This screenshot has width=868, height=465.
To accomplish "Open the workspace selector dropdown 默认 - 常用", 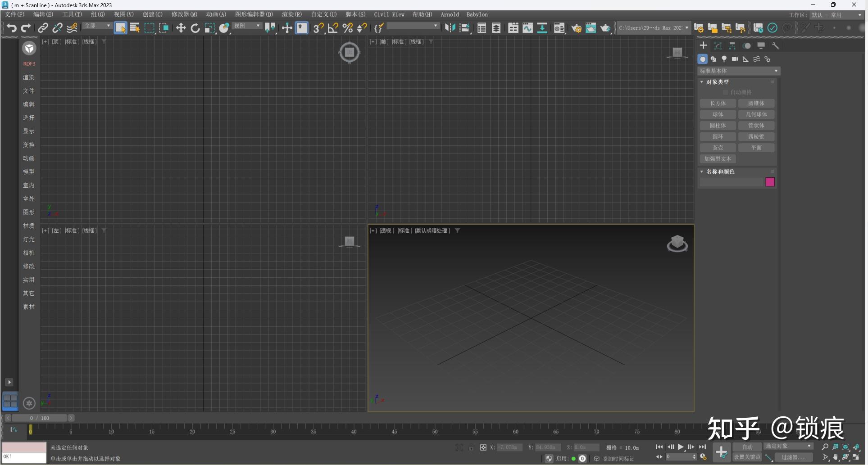I will (836, 15).
